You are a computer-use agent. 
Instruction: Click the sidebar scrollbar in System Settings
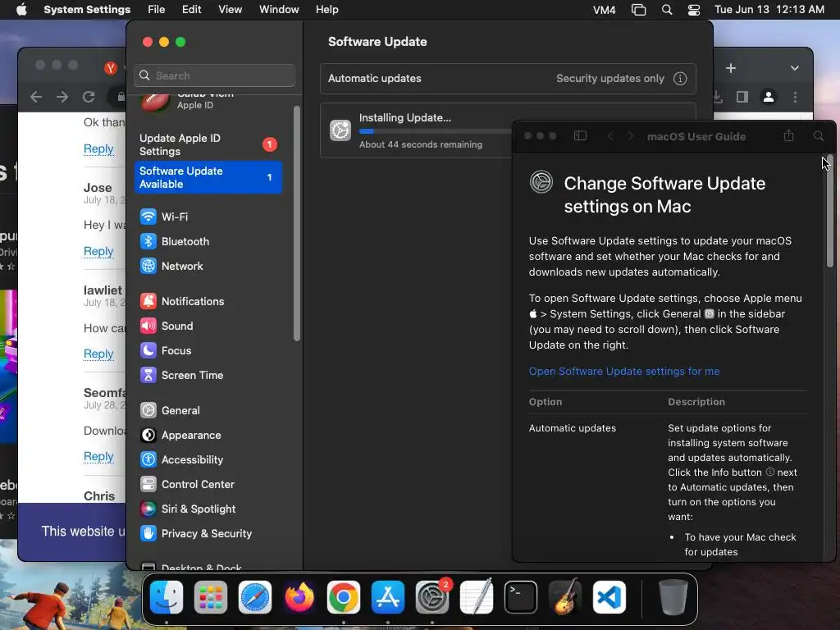[297, 223]
